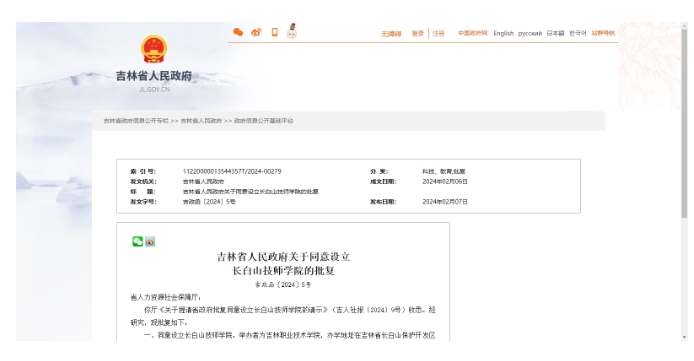
Task: Click JL.GOV.CN text under site title
Action: [154, 89]
